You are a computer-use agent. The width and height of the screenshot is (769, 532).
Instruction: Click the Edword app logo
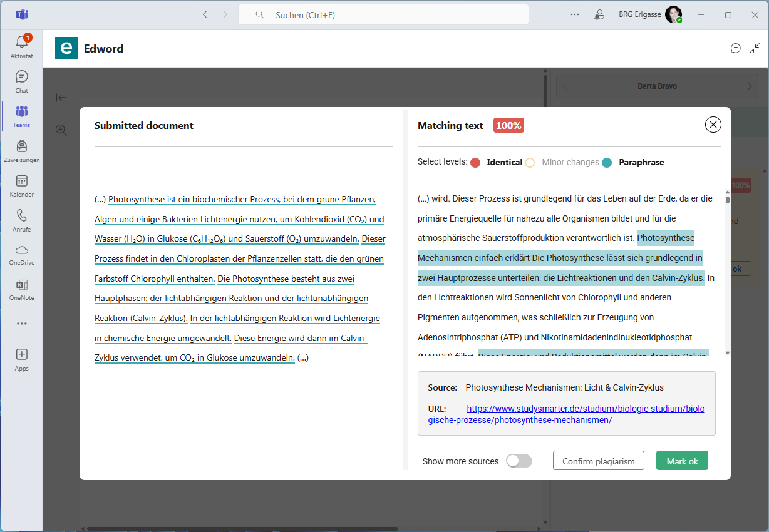(x=66, y=48)
